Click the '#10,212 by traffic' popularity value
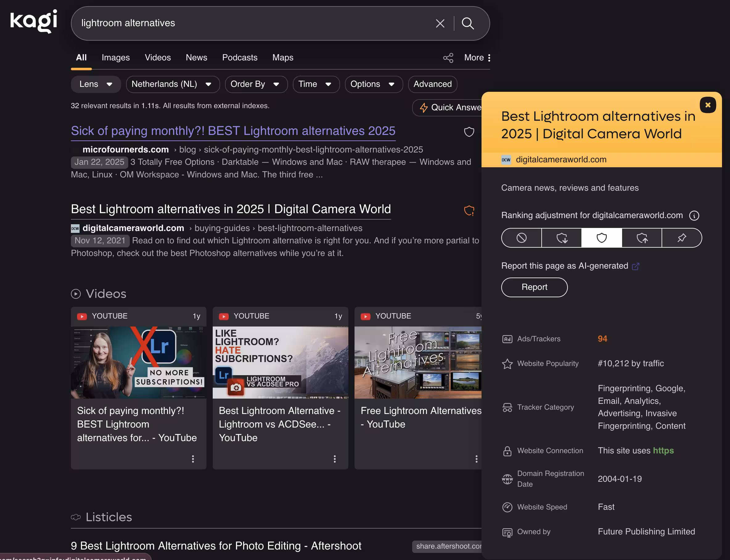Screen dimensions: 730x560 pyautogui.click(x=630, y=364)
